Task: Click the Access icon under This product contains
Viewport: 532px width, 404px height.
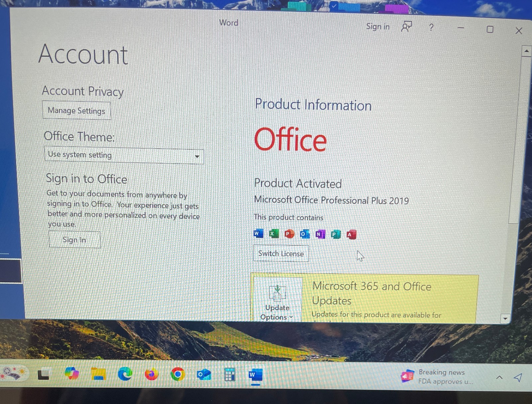Action: point(351,235)
